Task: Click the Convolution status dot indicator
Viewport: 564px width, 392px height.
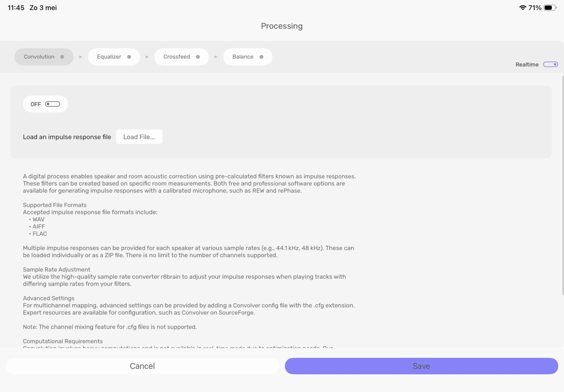Action: pyautogui.click(x=62, y=57)
